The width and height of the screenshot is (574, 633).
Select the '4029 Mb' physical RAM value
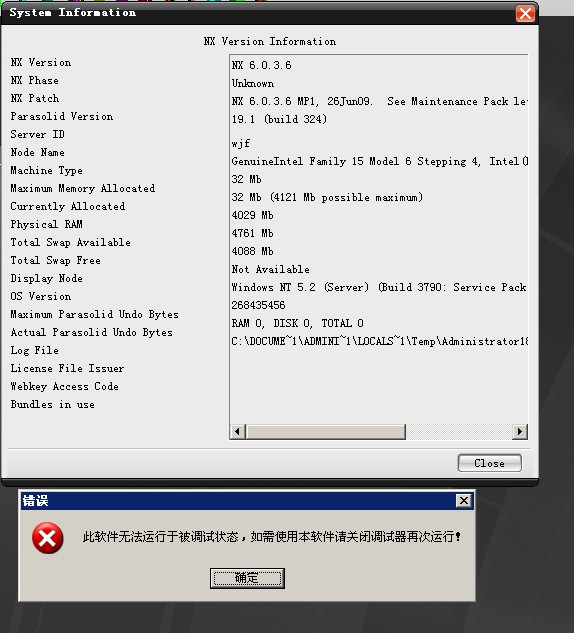pos(253,215)
